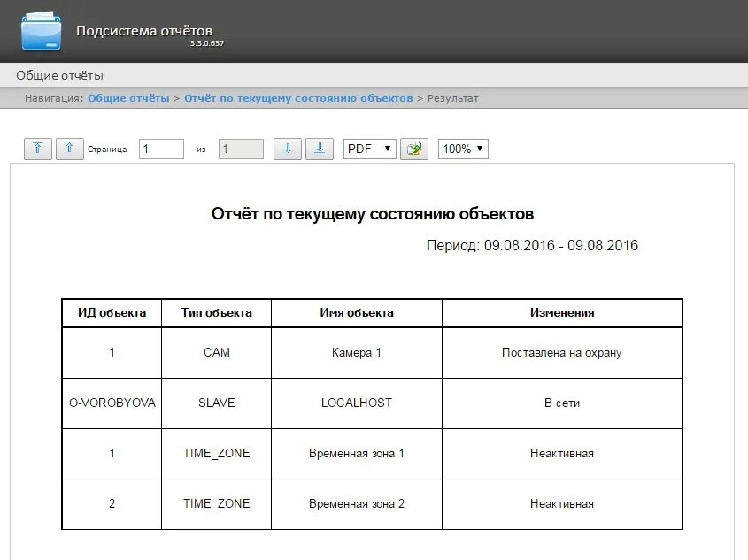The width and height of the screenshot is (748, 560).
Task: Click the current page number field
Action: tap(161, 149)
